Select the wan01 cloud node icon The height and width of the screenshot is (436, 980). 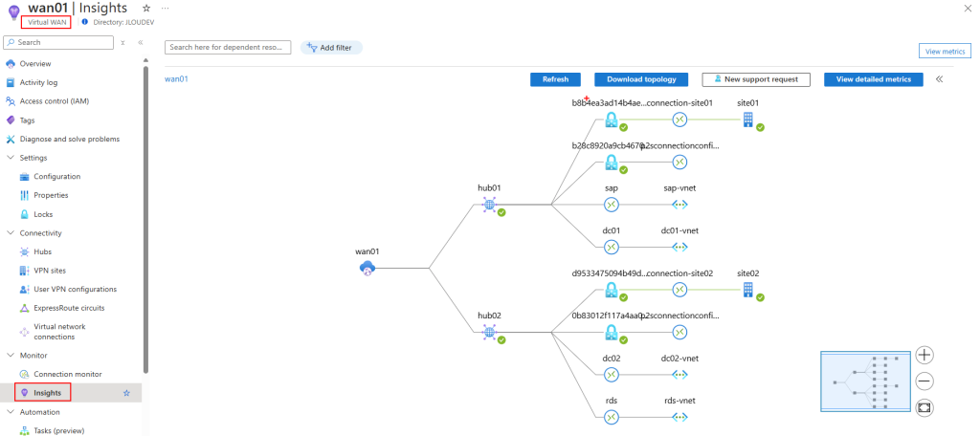367,269
